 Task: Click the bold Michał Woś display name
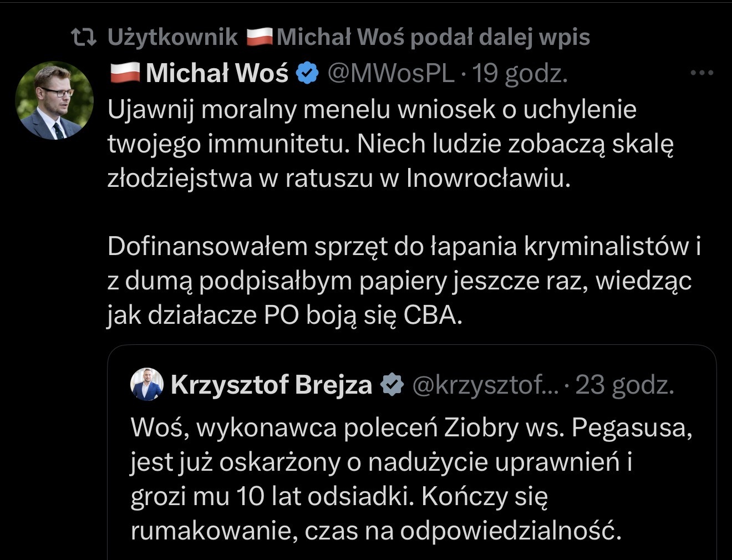(x=217, y=73)
